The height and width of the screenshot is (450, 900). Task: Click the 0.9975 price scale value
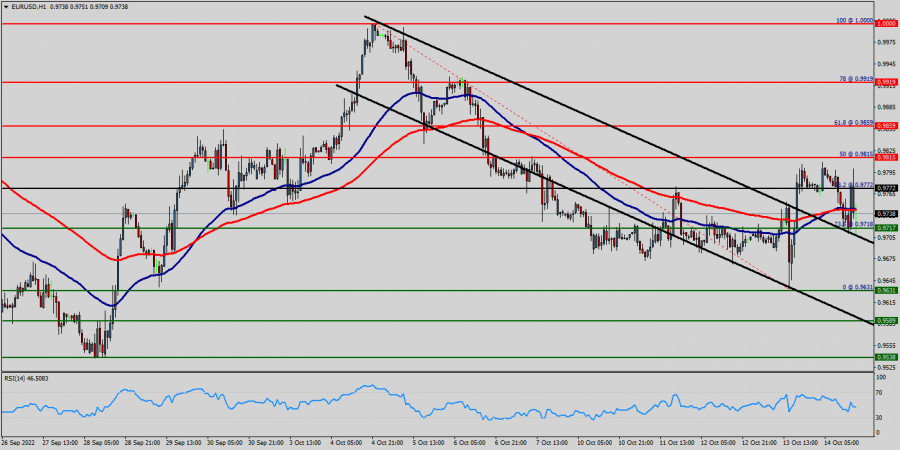(886, 42)
